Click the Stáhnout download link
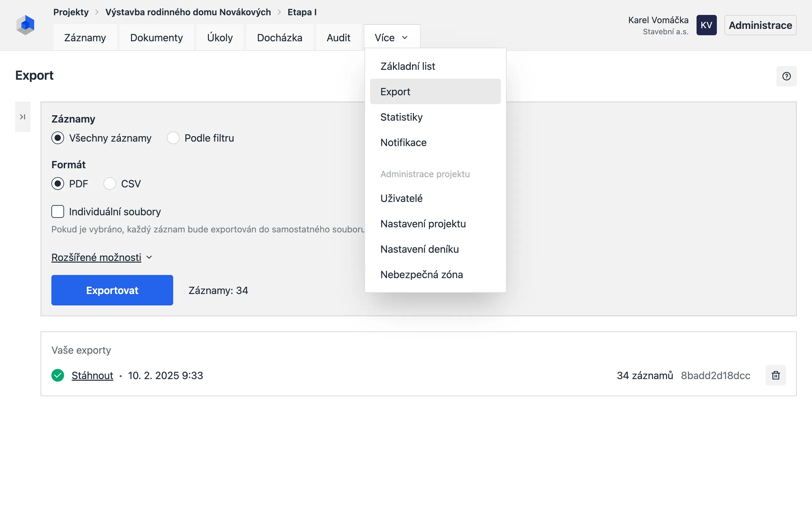The height and width of the screenshot is (508, 812). coord(92,375)
